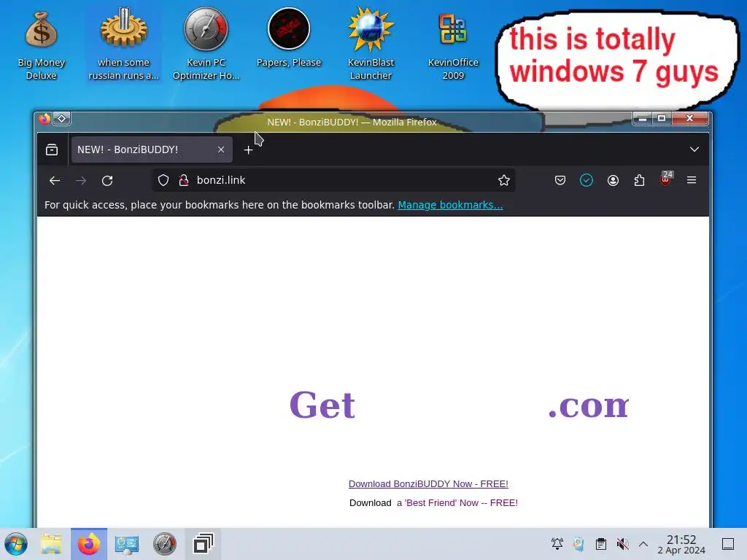Open the Extensions puzzle-piece menu

pos(639,181)
